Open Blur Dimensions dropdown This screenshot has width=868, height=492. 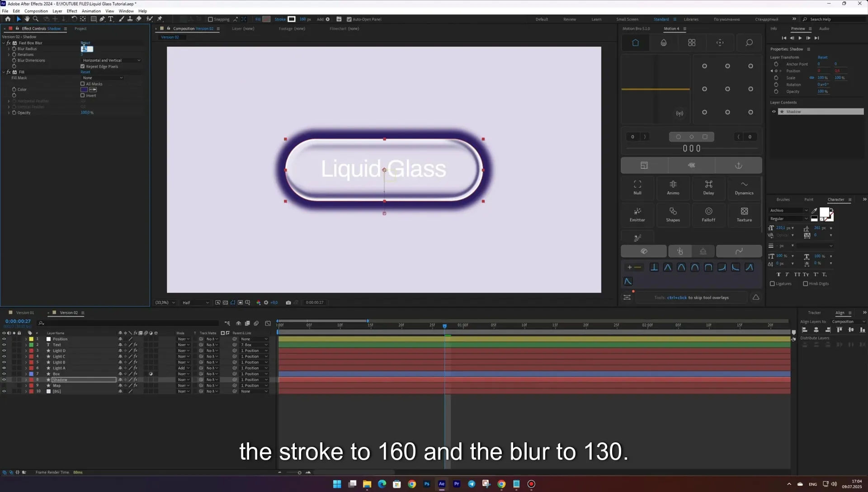111,60
